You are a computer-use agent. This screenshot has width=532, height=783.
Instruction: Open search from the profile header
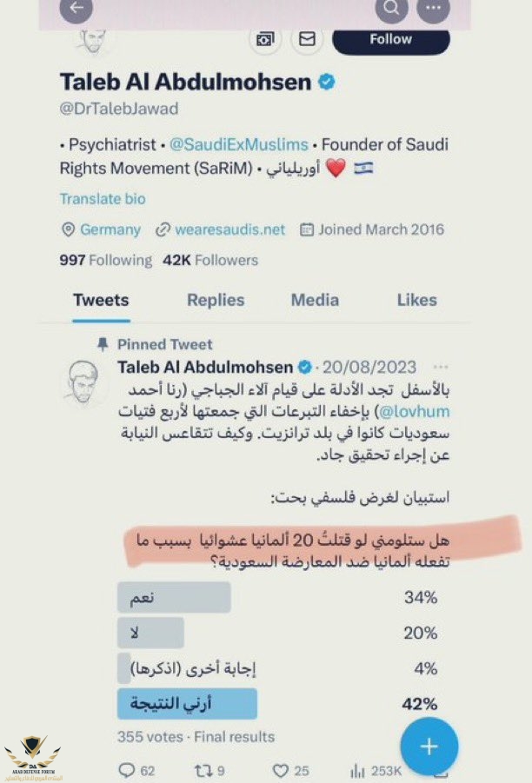(x=392, y=10)
